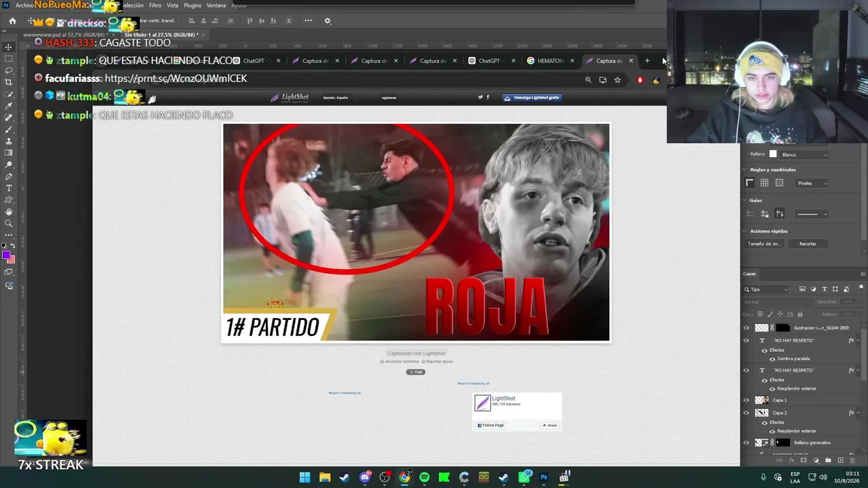
Task: Click Descarga Lightshot gratis button
Action: tap(532, 98)
